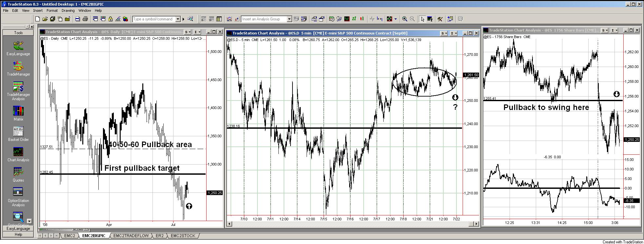Open TradeManager Analysis shortcut
The image size is (644, 244).
[x=18, y=91]
